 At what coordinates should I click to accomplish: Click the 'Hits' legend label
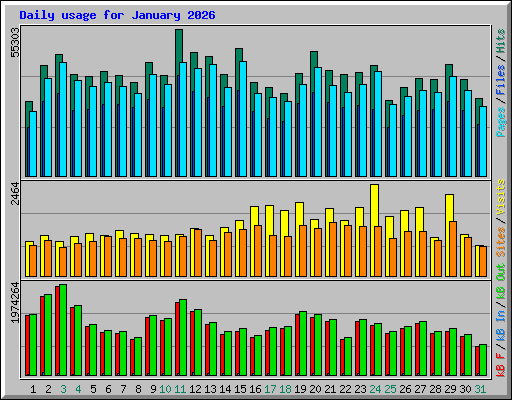coord(501,41)
